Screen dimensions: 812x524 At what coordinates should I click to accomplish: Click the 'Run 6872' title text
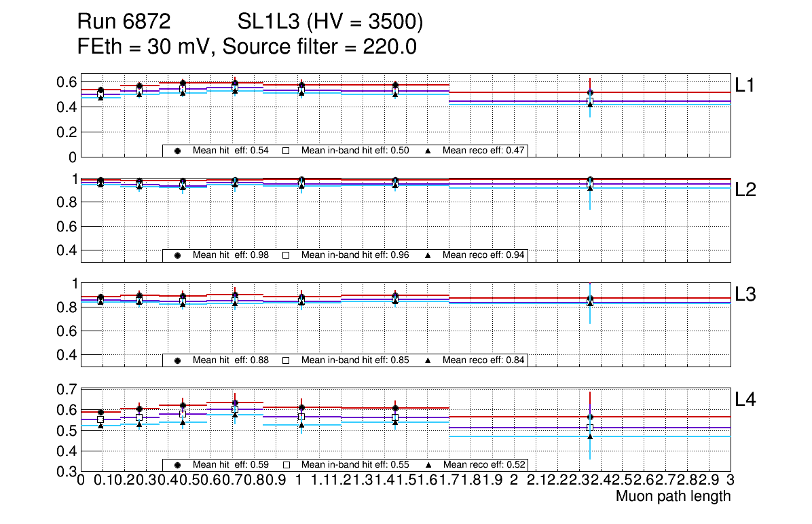[x=124, y=23]
